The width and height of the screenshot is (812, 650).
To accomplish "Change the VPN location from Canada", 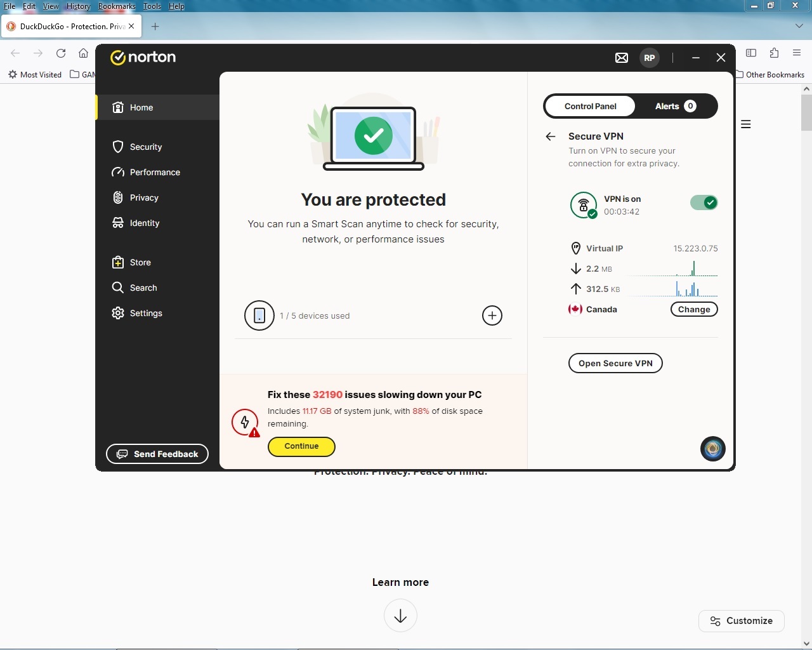I will point(693,309).
